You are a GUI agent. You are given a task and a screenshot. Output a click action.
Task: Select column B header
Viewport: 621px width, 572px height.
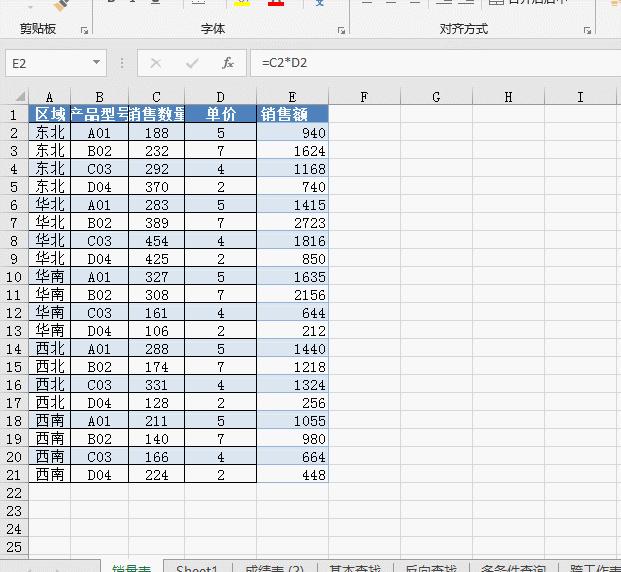coord(99,97)
